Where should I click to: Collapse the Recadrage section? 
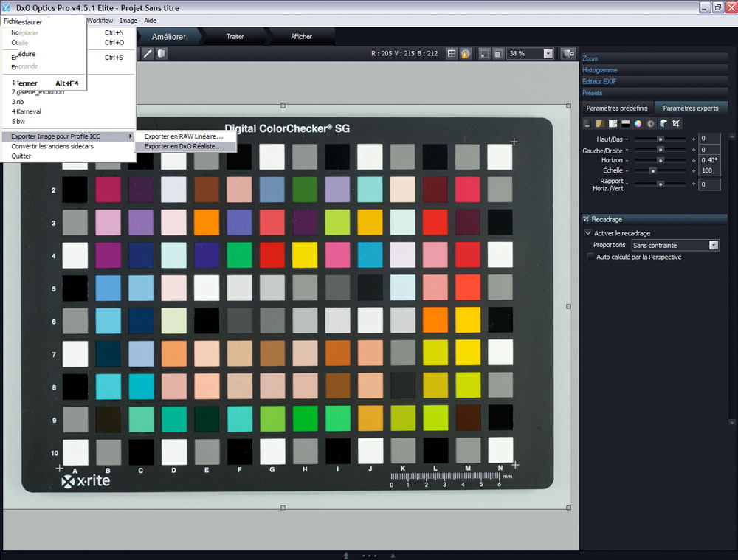point(654,219)
